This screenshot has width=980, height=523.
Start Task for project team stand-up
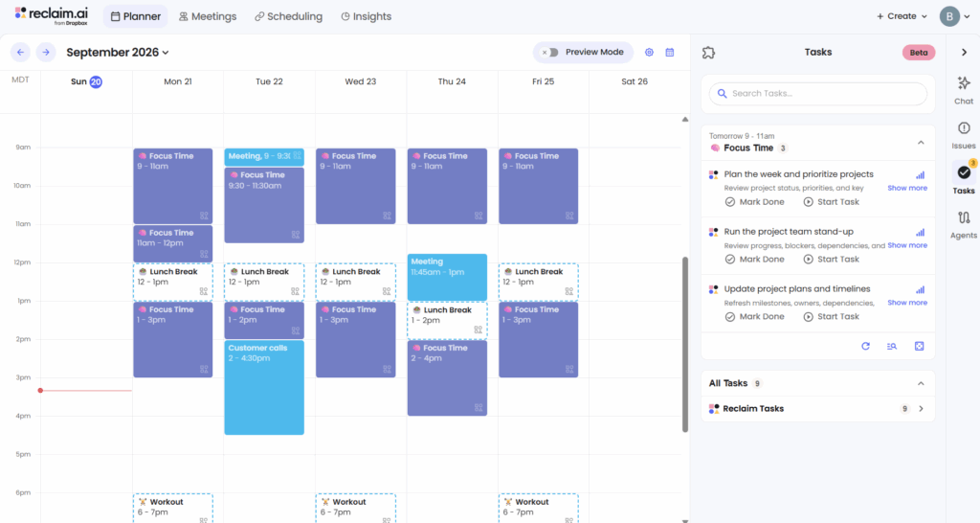[832, 259]
